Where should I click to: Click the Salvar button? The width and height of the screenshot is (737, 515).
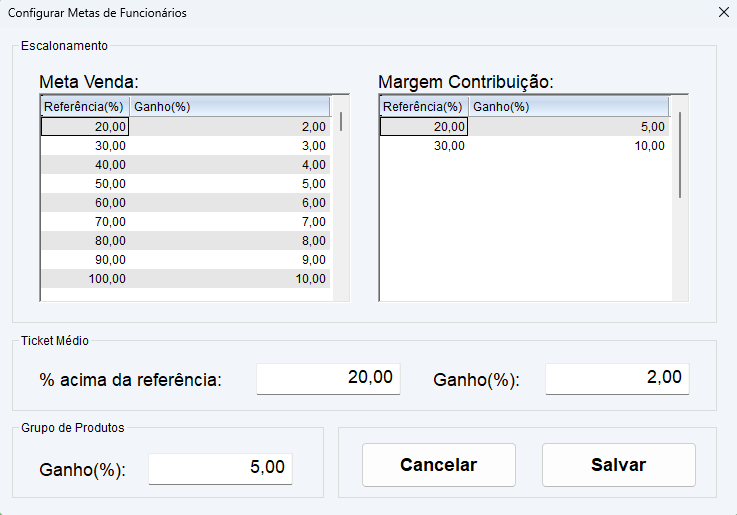pos(619,465)
